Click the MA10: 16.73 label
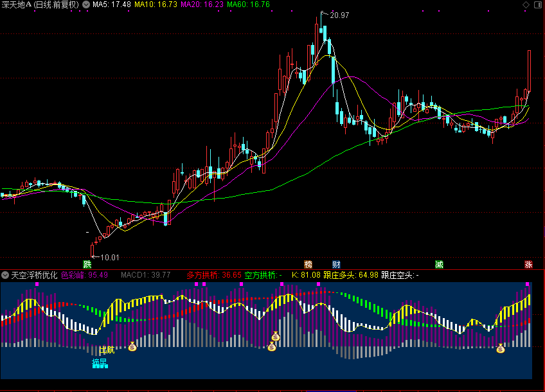 (156, 4)
